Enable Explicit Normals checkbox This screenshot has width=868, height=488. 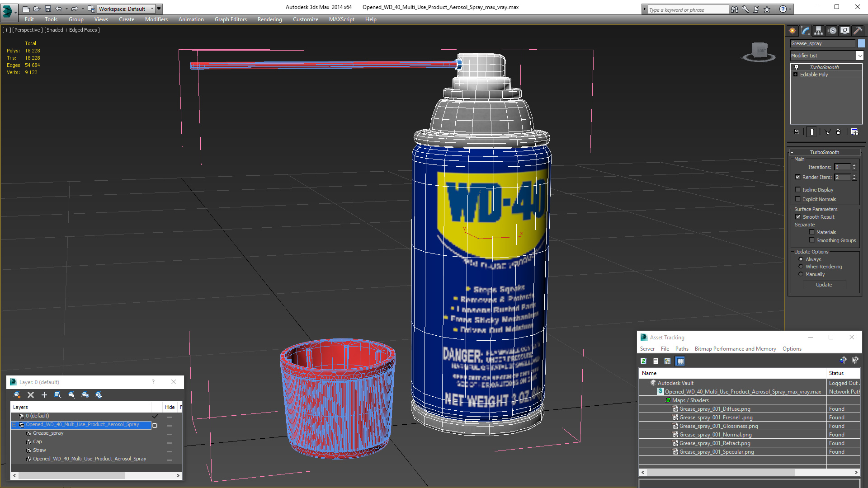tap(798, 199)
